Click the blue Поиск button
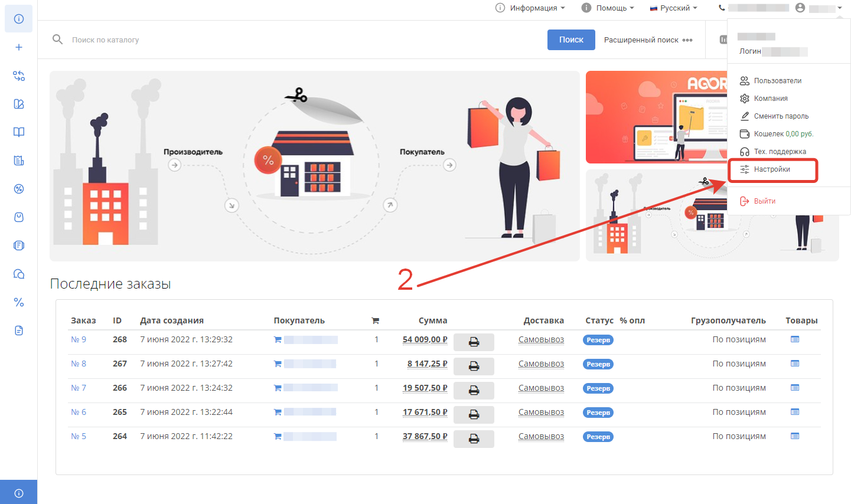Viewport: 851px width, 504px height. coord(571,40)
